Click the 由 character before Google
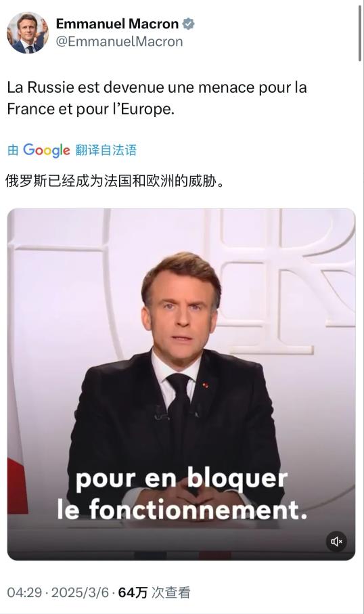This screenshot has width=364, height=614. [13, 150]
